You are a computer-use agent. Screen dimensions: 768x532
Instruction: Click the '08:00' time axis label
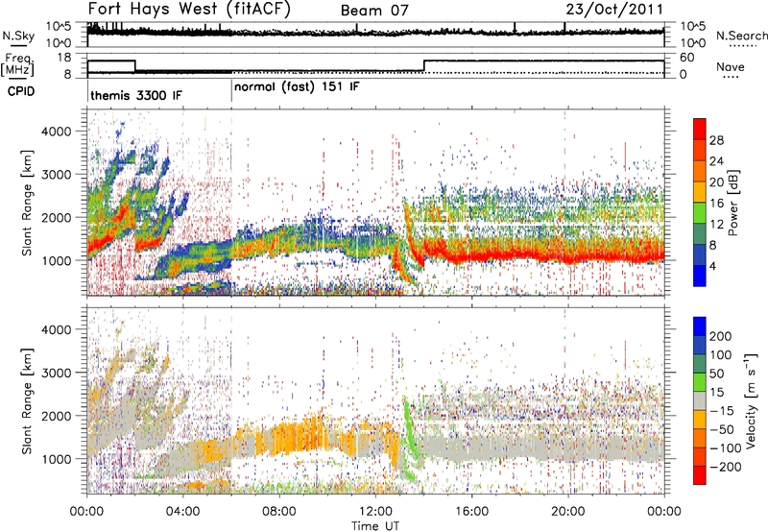tap(279, 512)
